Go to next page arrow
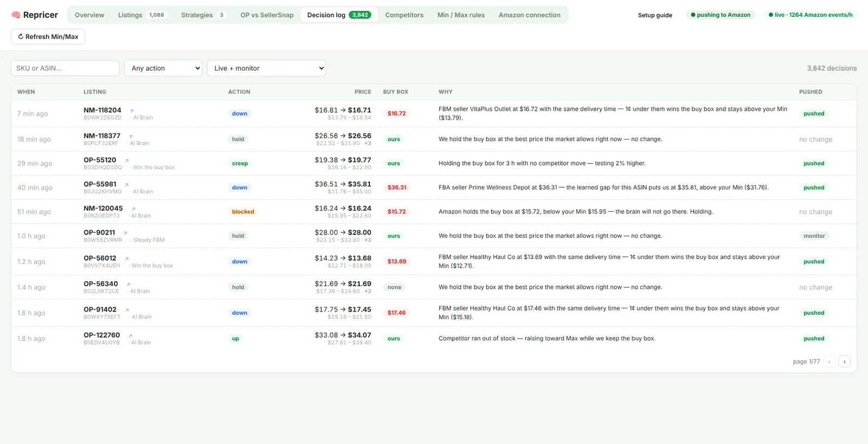Viewport: 868px width, 444px height. [844, 361]
